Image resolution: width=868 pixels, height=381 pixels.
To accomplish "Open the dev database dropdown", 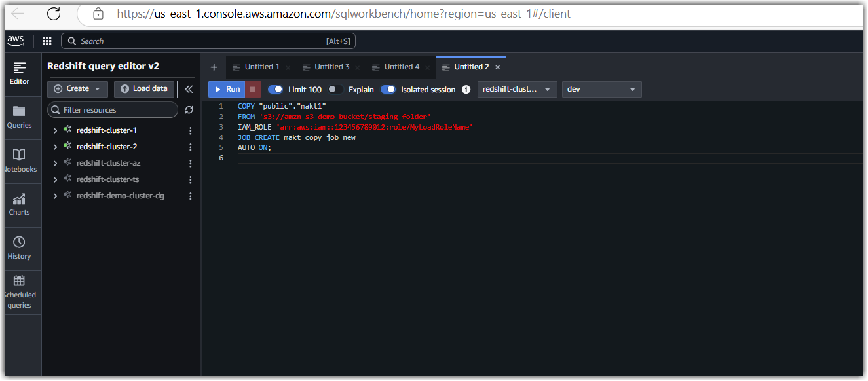I will click(x=601, y=89).
